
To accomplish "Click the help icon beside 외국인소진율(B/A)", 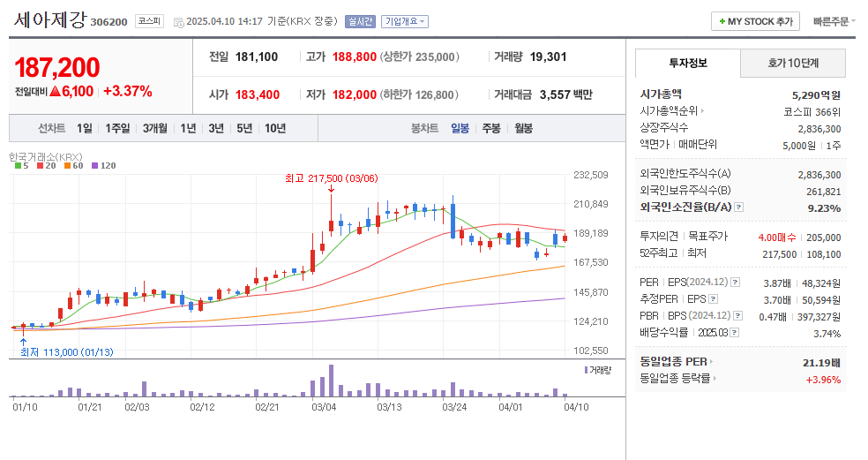I will [739, 207].
